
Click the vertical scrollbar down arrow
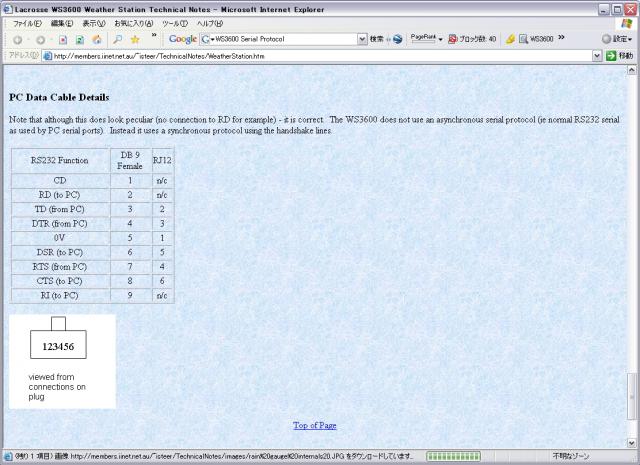click(x=631, y=443)
